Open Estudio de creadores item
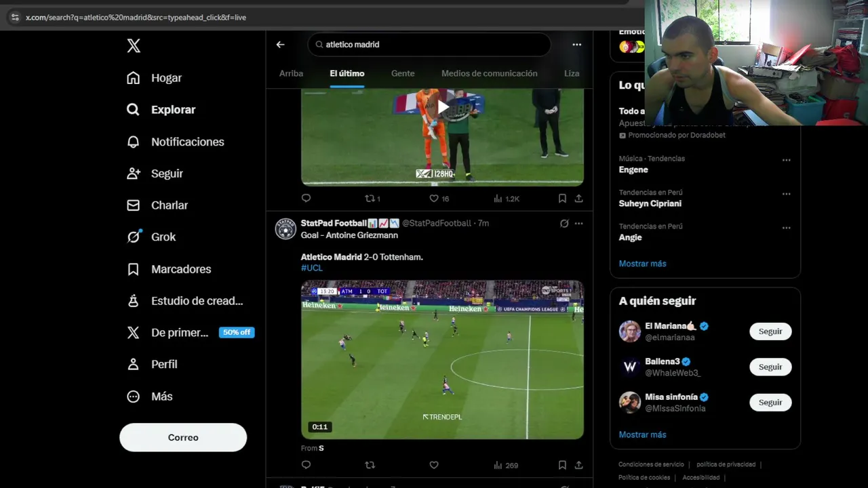Viewport: 868px width, 488px height. pos(185,301)
